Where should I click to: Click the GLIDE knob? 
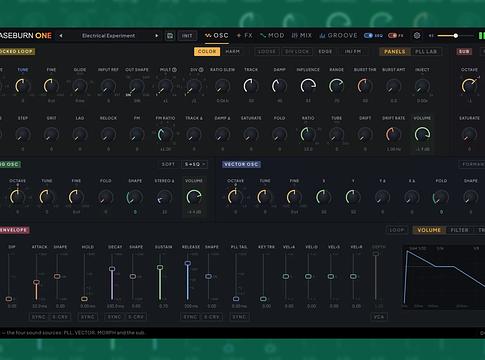(x=80, y=86)
